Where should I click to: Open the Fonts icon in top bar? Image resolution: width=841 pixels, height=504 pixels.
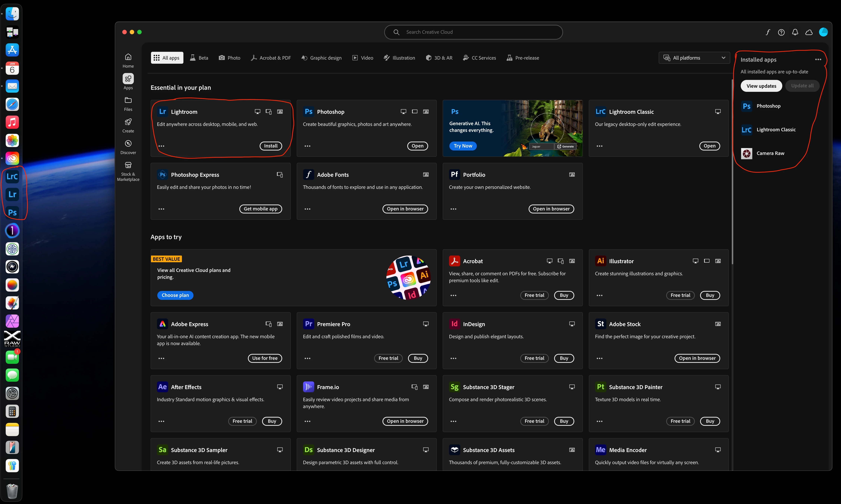click(x=768, y=32)
